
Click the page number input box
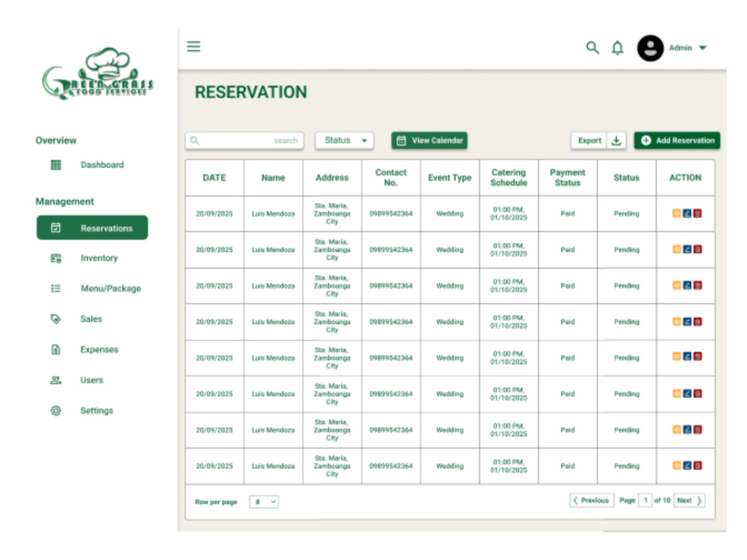(645, 500)
